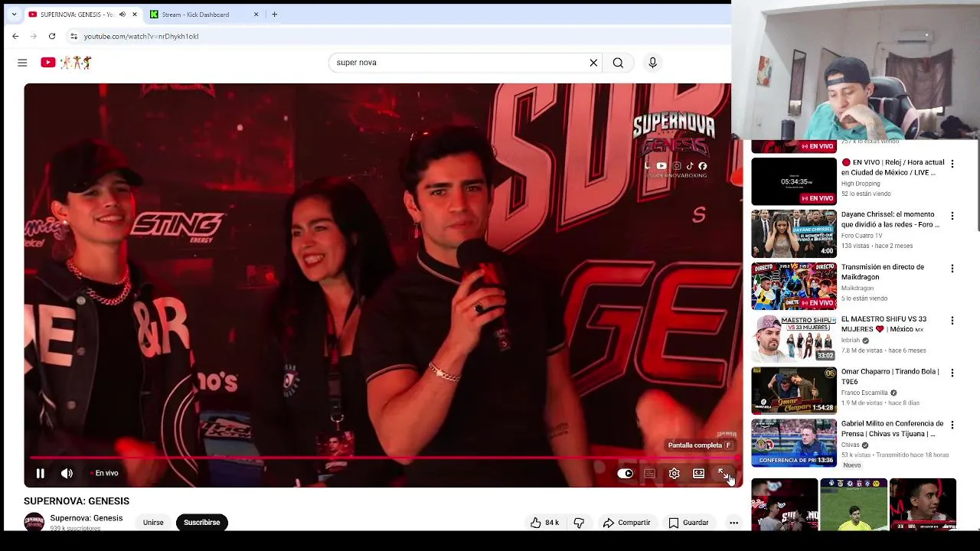
Task: Open video player settings gear
Action: [674, 474]
